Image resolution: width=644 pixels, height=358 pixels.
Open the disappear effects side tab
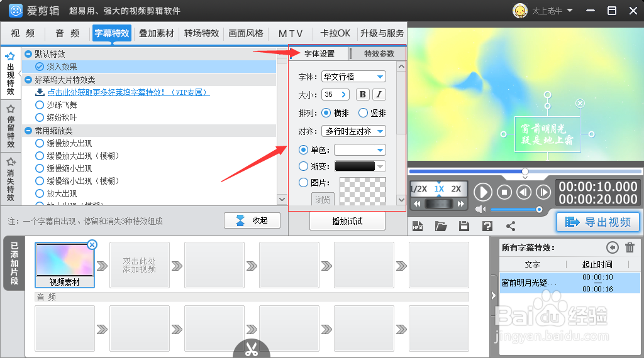tap(11, 179)
